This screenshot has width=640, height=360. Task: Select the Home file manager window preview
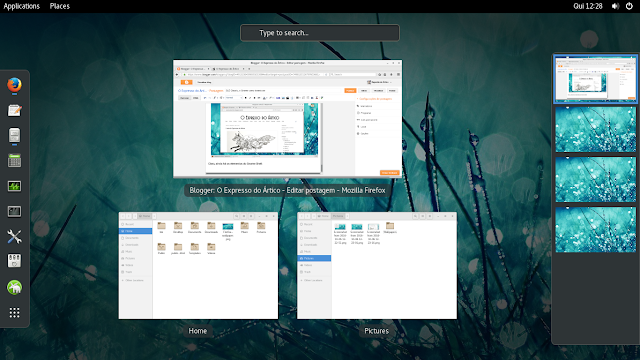pos(198,265)
